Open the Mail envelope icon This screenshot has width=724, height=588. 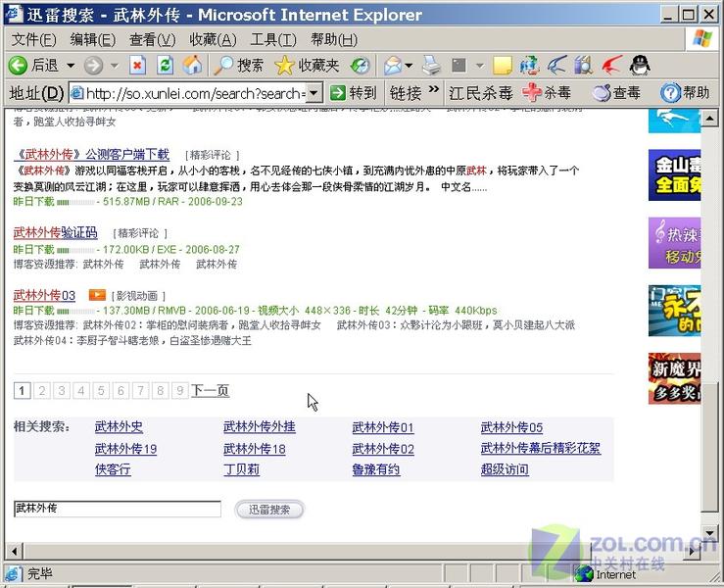click(x=393, y=65)
